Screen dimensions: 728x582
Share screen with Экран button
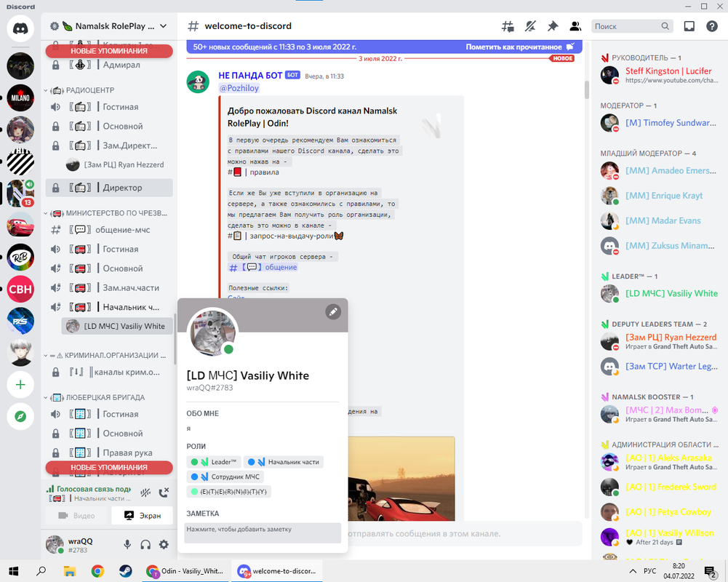point(142,516)
